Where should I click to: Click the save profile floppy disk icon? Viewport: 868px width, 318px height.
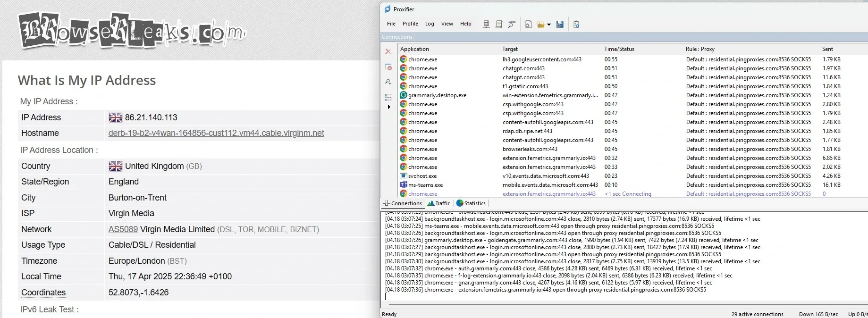(560, 24)
